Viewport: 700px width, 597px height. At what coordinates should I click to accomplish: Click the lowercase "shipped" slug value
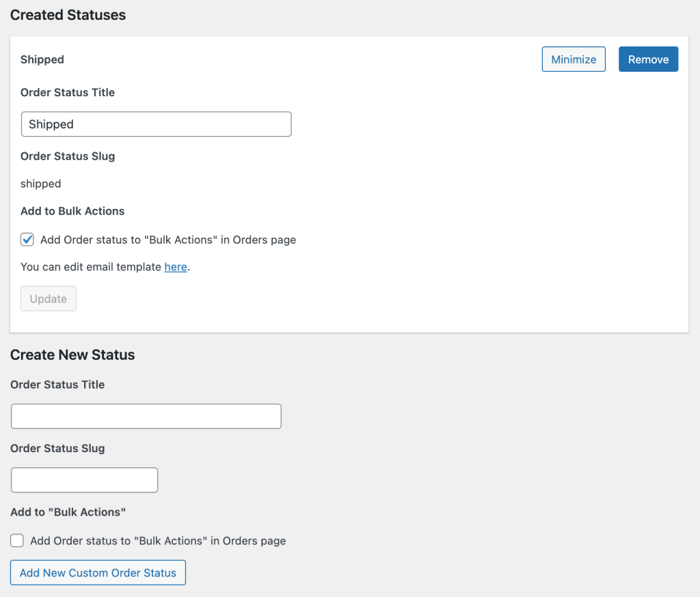pos(41,184)
